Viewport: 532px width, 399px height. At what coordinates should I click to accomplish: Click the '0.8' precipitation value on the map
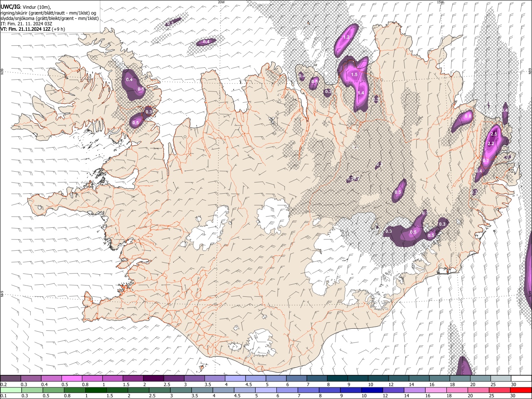click(468, 116)
